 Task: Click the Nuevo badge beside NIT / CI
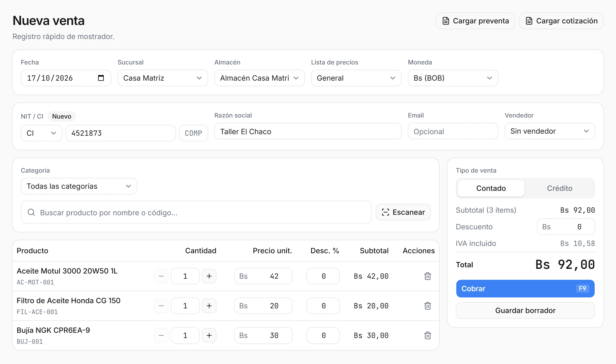[62, 116]
